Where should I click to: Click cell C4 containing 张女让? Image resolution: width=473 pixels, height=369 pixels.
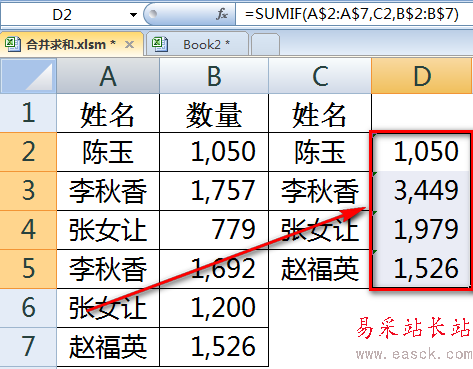point(320,230)
